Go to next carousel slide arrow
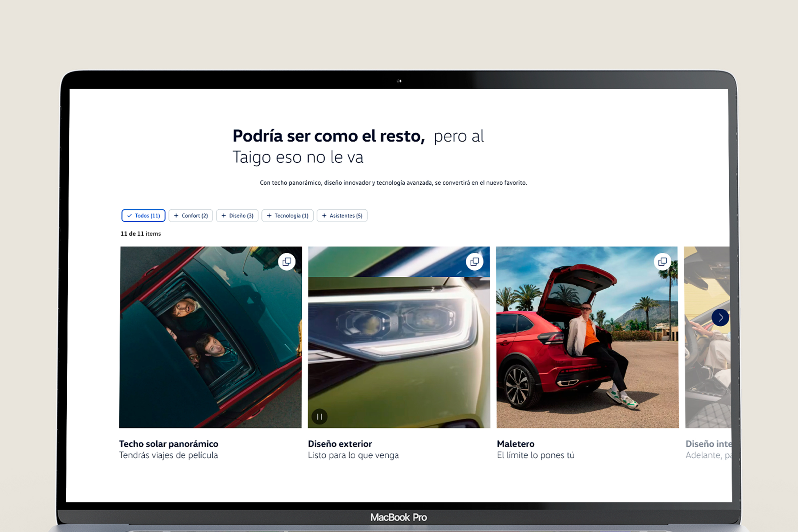This screenshot has height=532, width=798. pyautogui.click(x=720, y=318)
